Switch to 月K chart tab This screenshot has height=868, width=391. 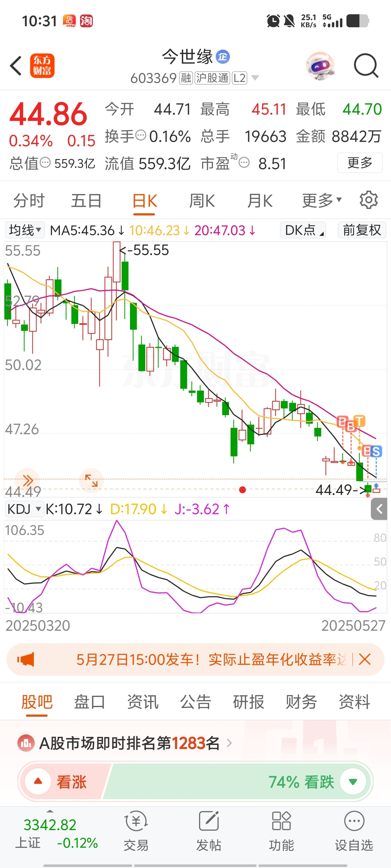tap(260, 201)
